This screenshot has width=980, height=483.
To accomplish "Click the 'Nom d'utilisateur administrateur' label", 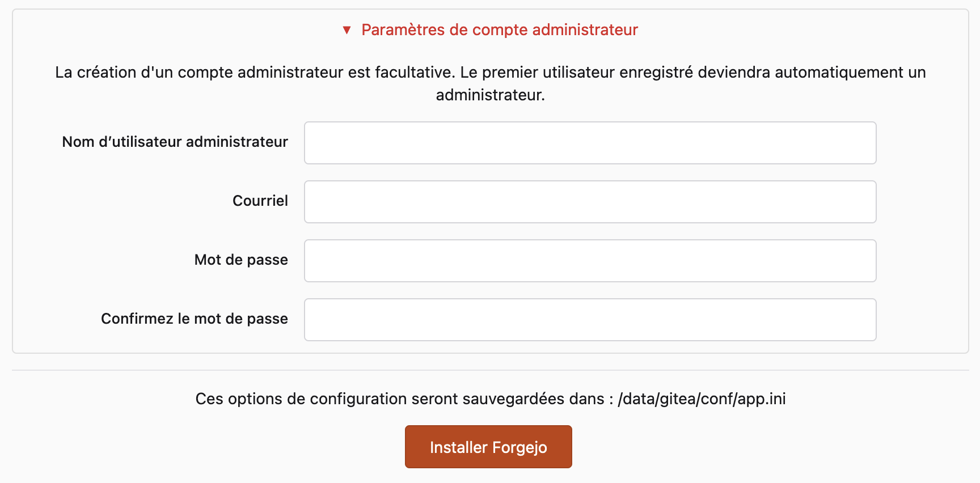I will pyautogui.click(x=175, y=142).
